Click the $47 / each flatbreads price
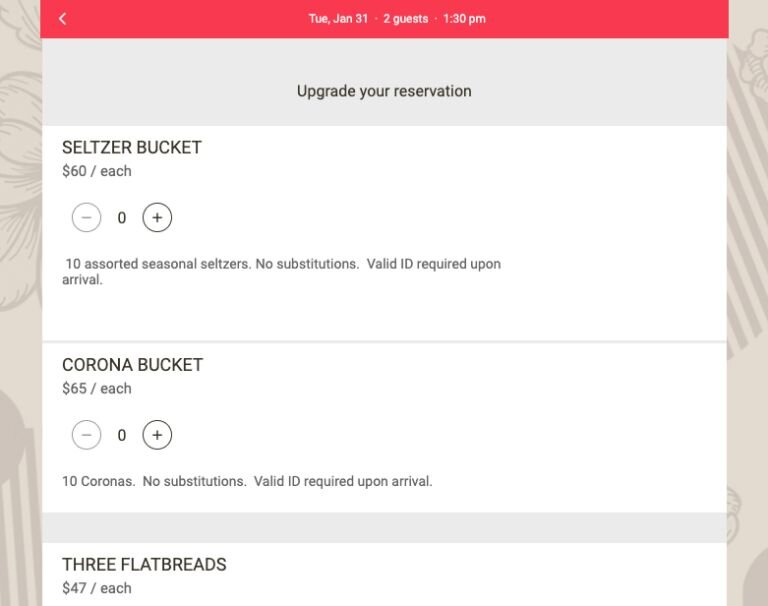The image size is (768, 606). pos(96,588)
